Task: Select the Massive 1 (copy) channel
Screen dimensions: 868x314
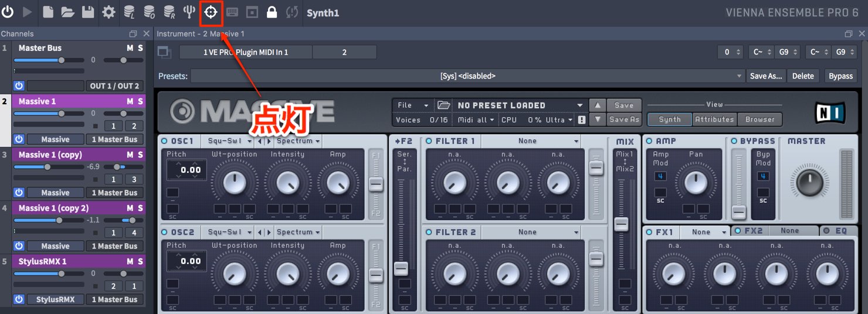Action: (50, 155)
